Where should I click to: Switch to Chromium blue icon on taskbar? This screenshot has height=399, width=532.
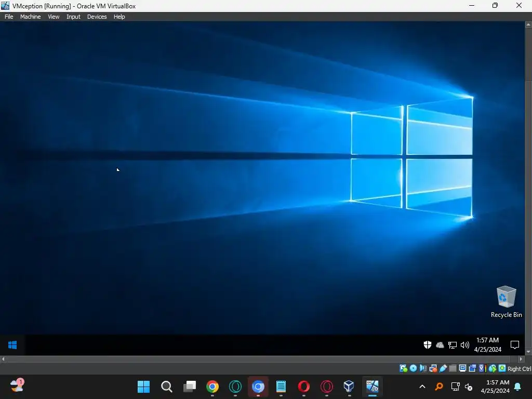coord(258,387)
